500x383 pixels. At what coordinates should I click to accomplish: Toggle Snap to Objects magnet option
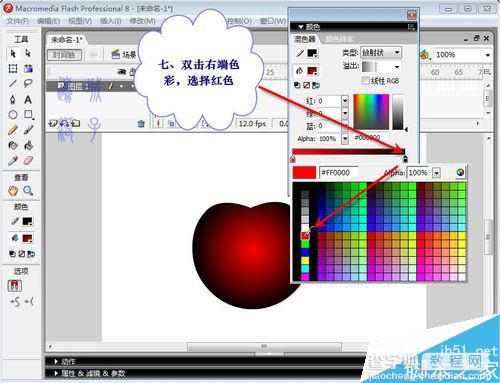14,285
